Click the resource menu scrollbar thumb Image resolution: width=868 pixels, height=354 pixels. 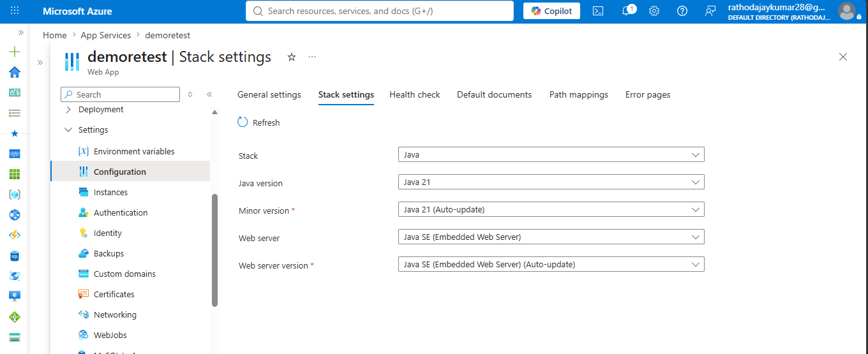pos(215,250)
